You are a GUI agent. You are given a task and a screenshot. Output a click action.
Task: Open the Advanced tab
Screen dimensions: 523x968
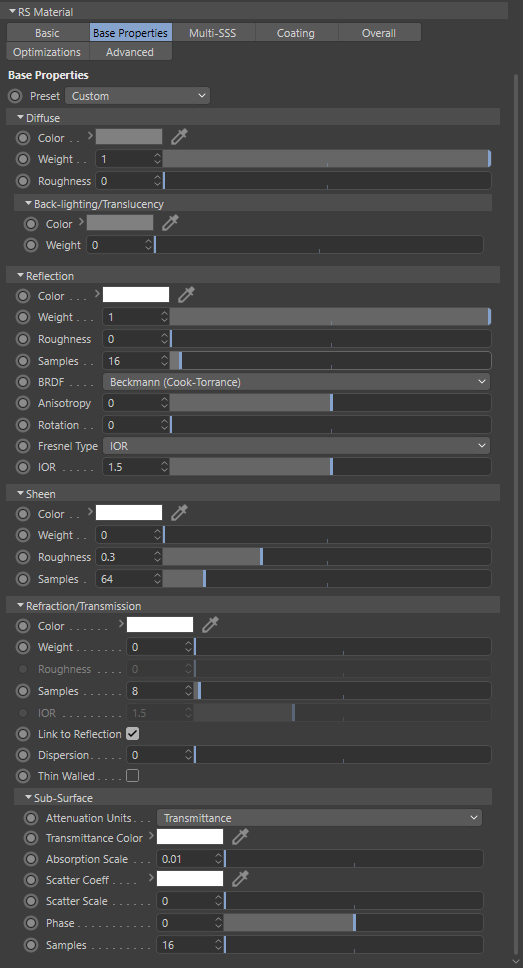pos(130,52)
